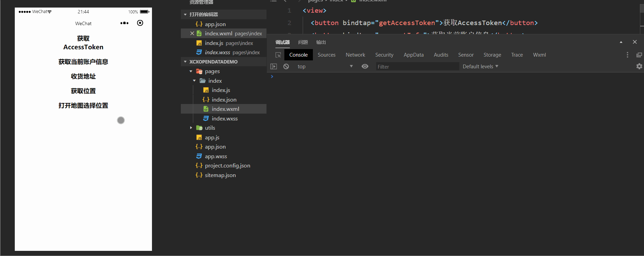Toggle the console sidebar panel icon
The width and height of the screenshot is (644, 256).
click(x=274, y=66)
